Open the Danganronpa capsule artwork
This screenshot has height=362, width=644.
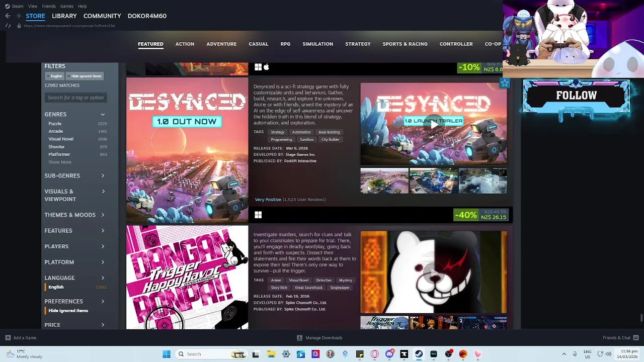pos(187,278)
